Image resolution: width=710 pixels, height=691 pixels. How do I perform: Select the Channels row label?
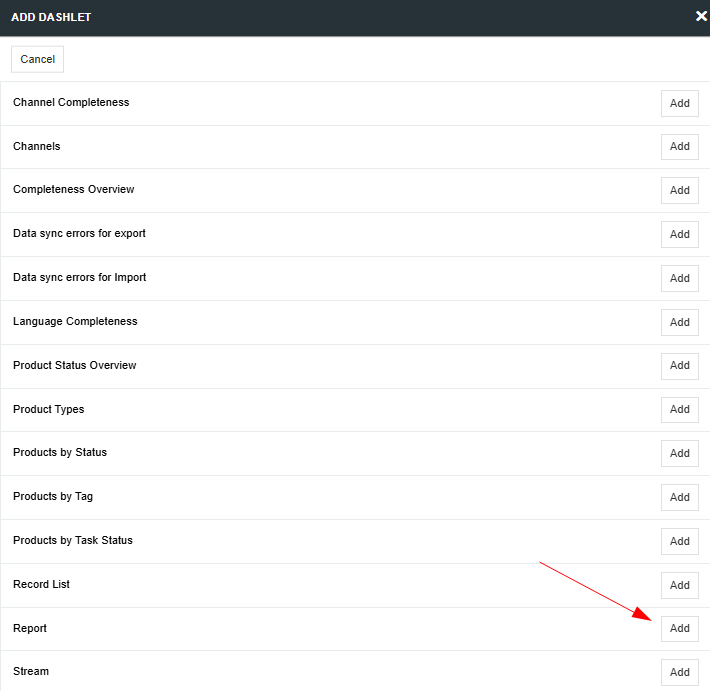(x=37, y=146)
